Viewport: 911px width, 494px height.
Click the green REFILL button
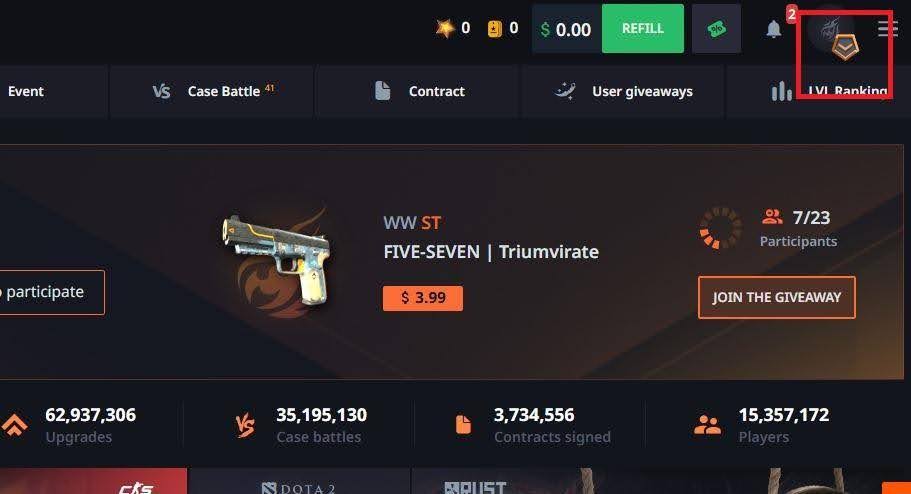[643, 28]
